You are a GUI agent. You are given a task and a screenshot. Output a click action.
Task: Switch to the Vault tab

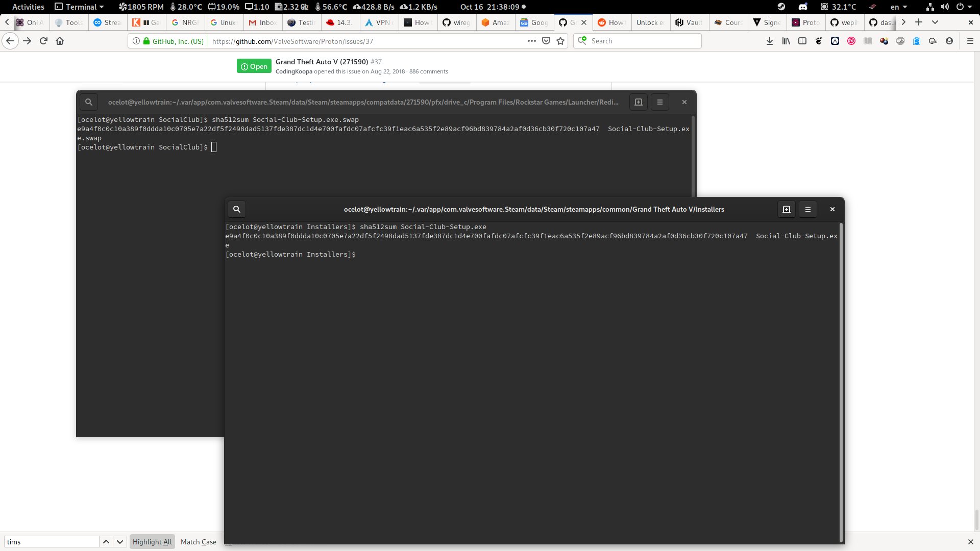point(689,22)
